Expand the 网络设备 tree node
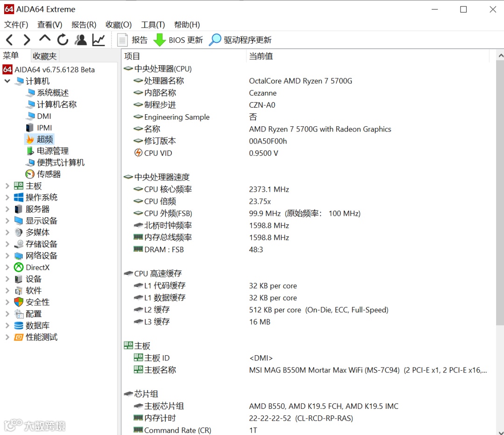The width and height of the screenshot is (504, 435). point(7,255)
